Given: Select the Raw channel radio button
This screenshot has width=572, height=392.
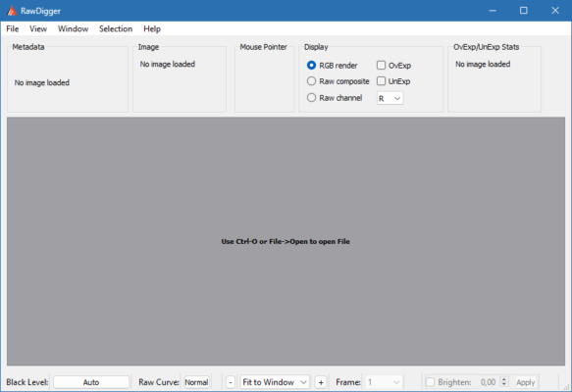Looking at the screenshot, I should click(x=311, y=98).
